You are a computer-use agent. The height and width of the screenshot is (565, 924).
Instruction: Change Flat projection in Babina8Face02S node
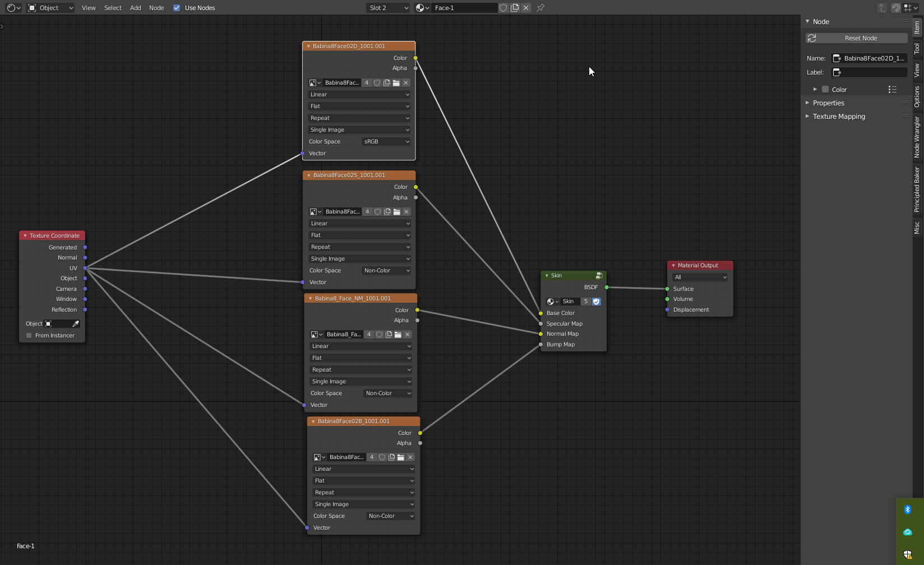click(360, 235)
